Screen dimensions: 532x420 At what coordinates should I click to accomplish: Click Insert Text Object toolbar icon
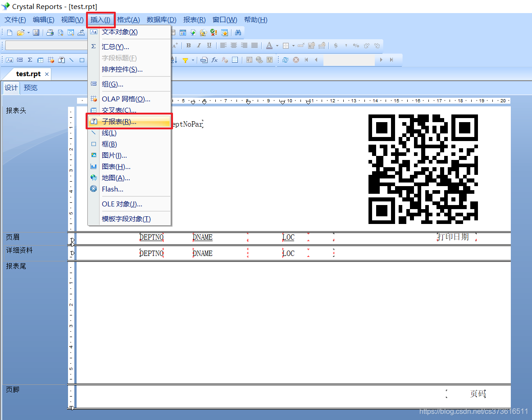pyautogui.click(x=9, y=60)
